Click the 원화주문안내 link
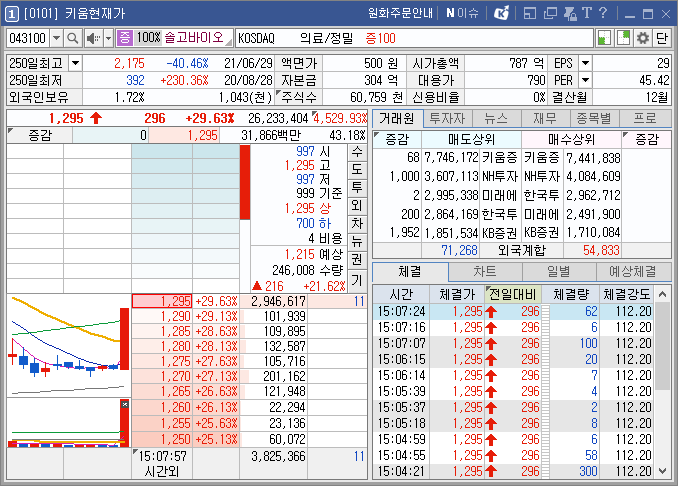This screenshot has height=486, width=678. (400, 13)
